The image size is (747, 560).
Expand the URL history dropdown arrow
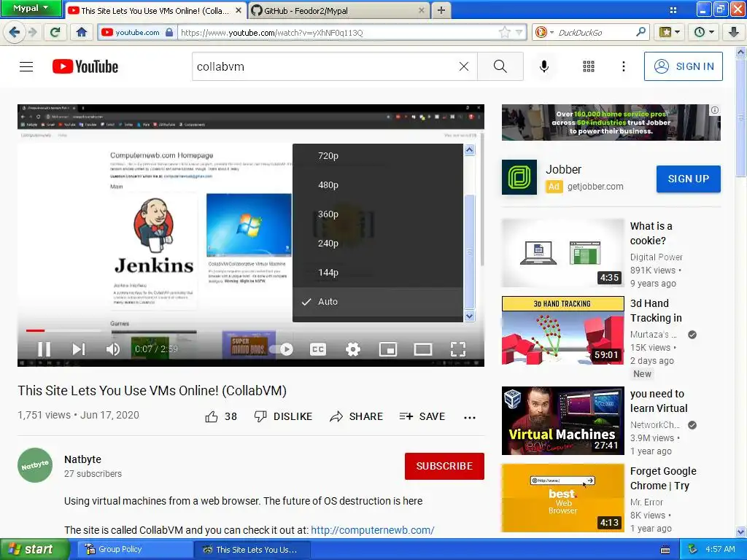pyautogui.click(x=519, y=32)
